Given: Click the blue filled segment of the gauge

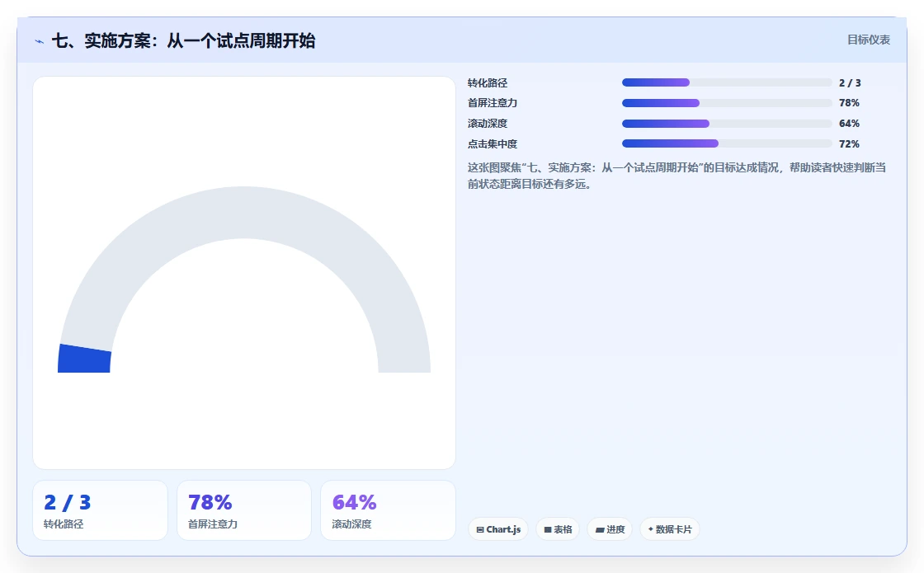Looking at the screenshot, I should pos(84,359).
